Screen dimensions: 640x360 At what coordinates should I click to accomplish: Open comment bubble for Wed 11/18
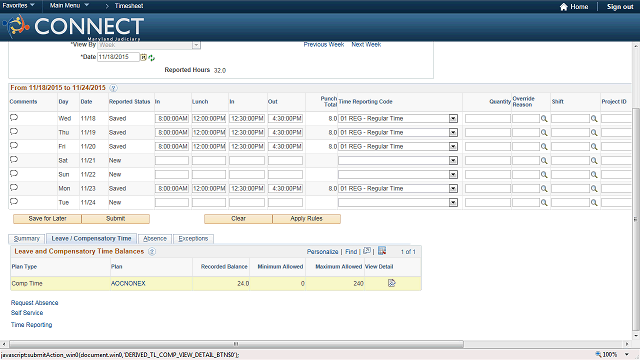[x=14, y=118]
